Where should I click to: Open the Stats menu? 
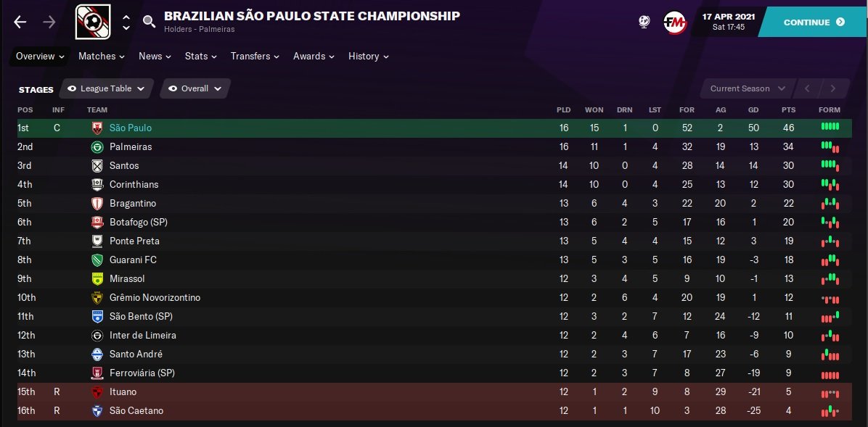(x=200, y=57)
